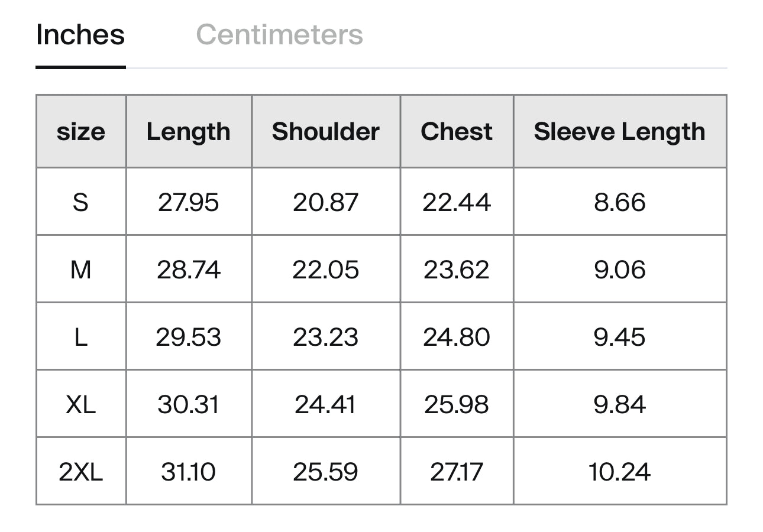Viewport: 763px width, 532px height.
Task: Select the M size row label
Action: [81, 270]
